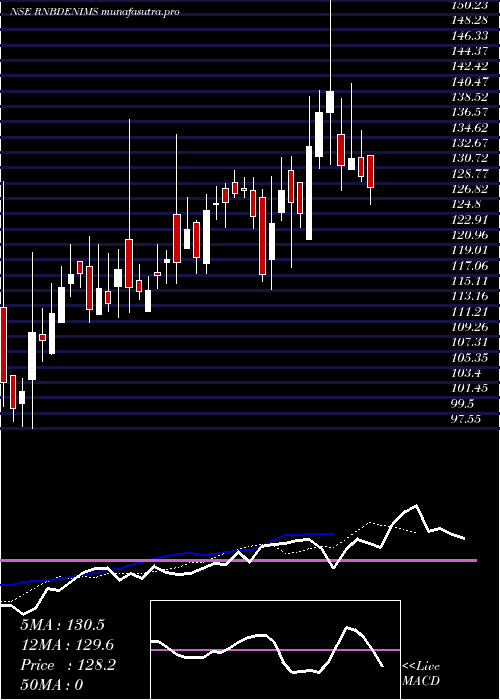Viewport: 500px width, 700px height.
Task: Click the 119.01 price axis label
Action: [471, 249]
